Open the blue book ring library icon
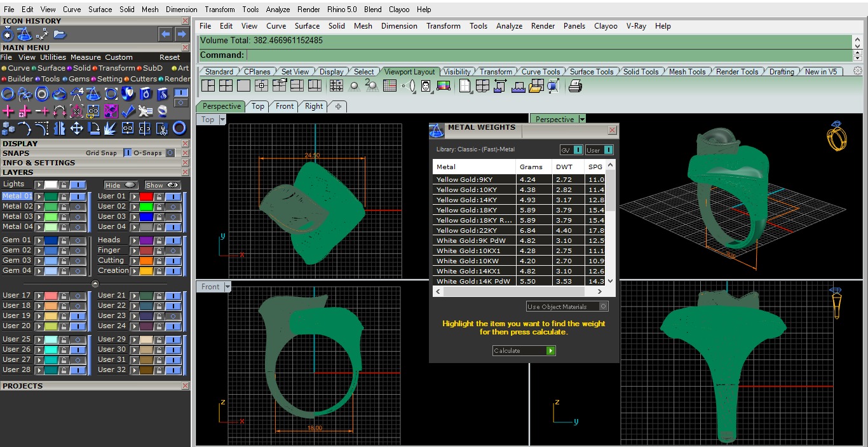The height and width of the screenshot is (447, 868). click(145, 95)
